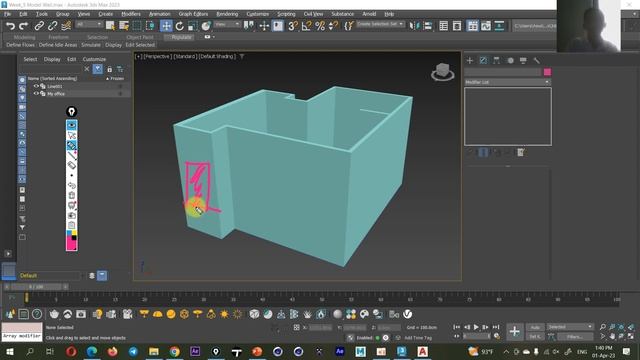640x360 pixels.
Task: Open the Graph Editors menu
Action: [x=193, y=14]
